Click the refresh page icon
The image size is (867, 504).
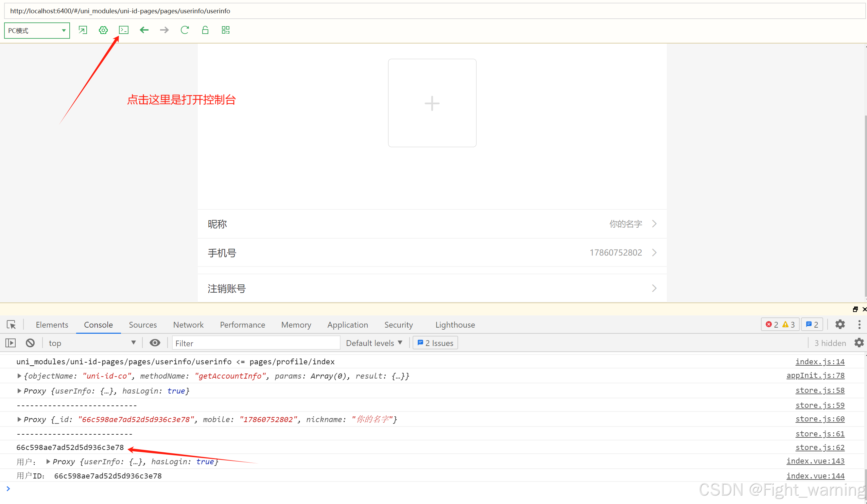coord(185,30)
